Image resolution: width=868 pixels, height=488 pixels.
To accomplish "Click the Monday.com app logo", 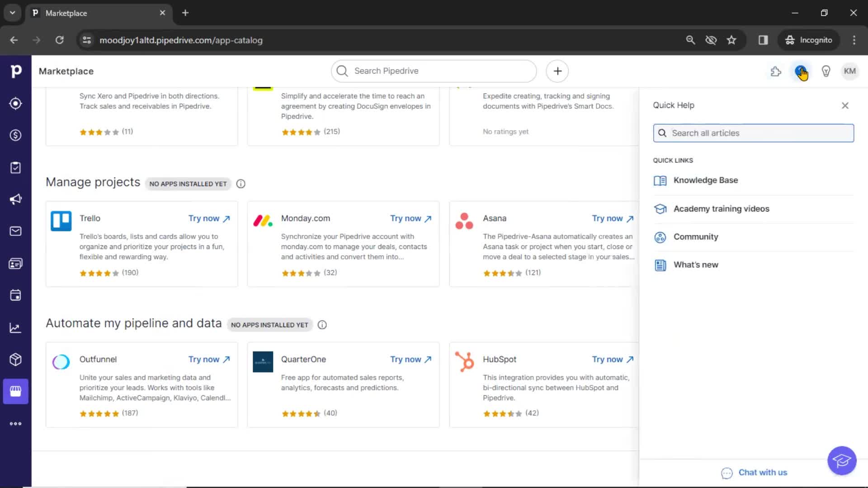I will coord(263,221).
